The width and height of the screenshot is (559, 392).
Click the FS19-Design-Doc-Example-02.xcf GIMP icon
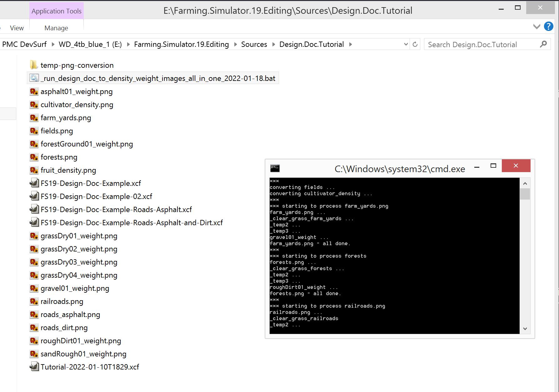point(34,196)
